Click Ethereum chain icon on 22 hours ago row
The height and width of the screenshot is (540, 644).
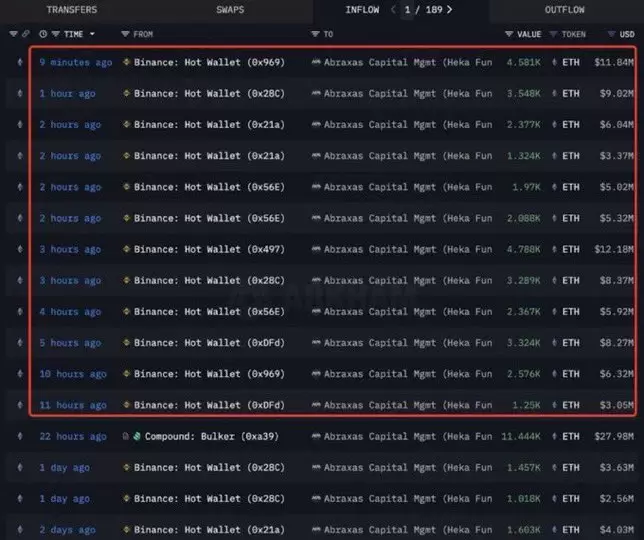(x=20, y=436)
